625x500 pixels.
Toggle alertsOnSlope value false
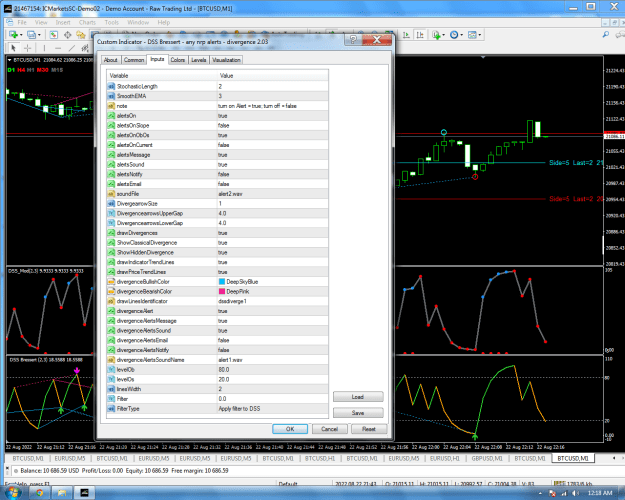(273, 125)
